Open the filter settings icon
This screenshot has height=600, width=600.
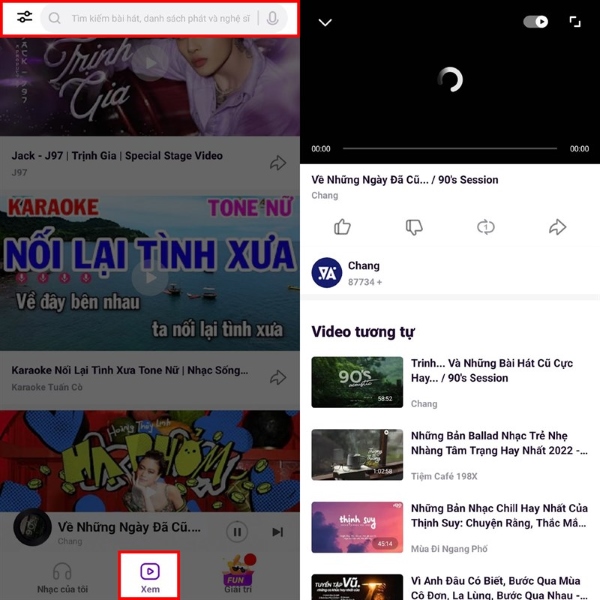click(x=24, y=18)
